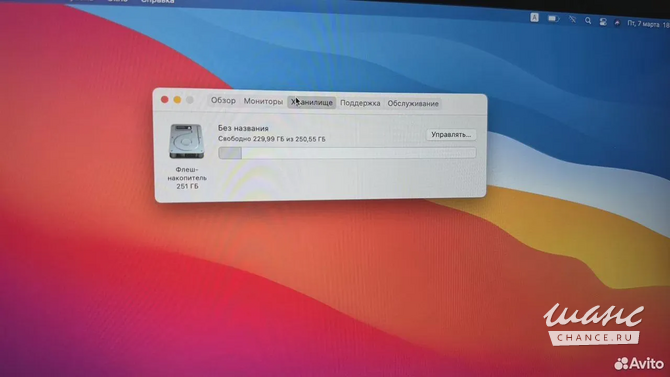Click the "Флеш-накопитель 251 ГБ" label

click(x=187, y=178)
